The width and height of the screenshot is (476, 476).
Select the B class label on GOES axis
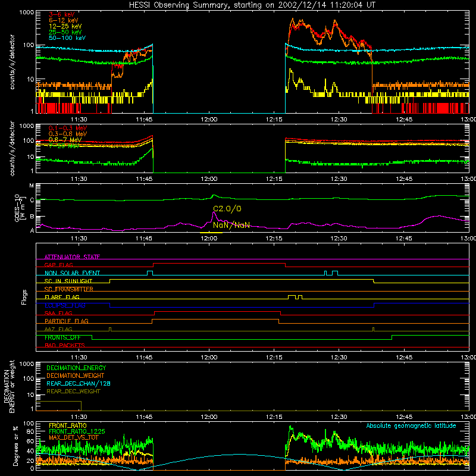(32, 217)
